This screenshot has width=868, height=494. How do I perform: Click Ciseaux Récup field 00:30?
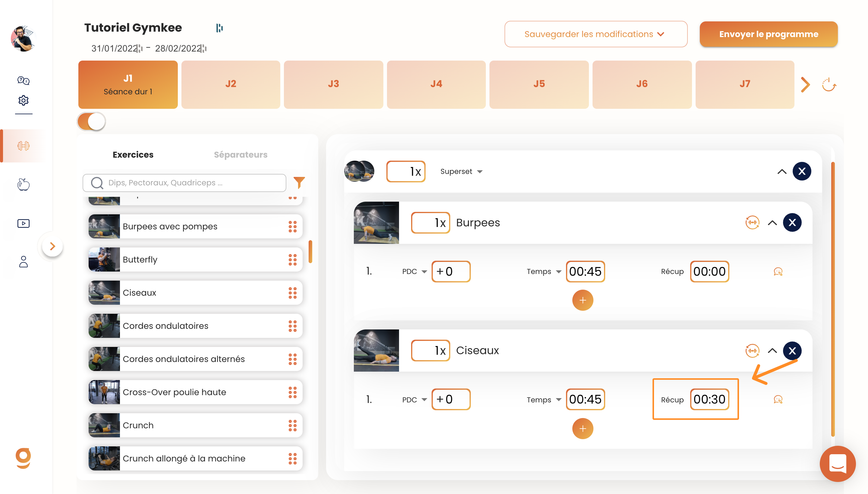(x=709, y=399)
